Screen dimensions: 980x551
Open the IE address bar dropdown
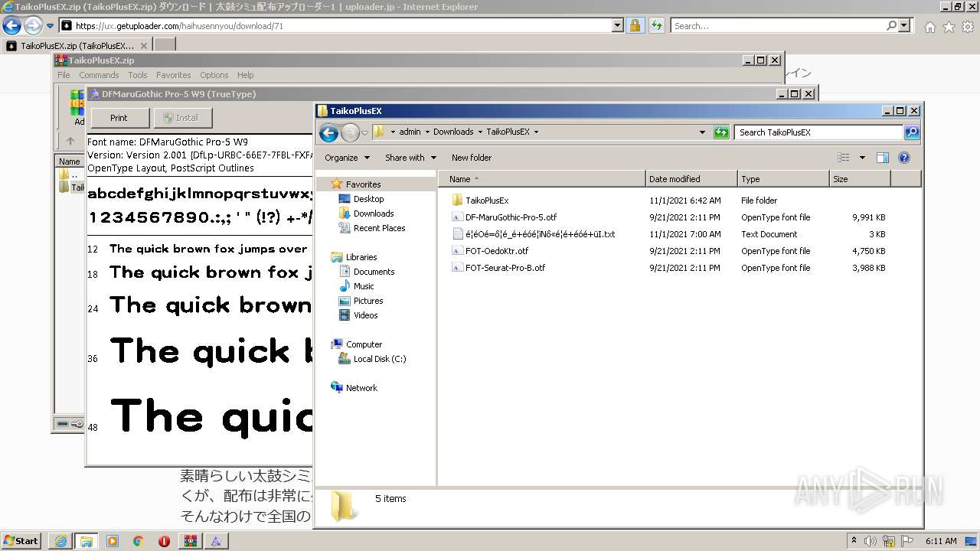[x=618, y=25]
